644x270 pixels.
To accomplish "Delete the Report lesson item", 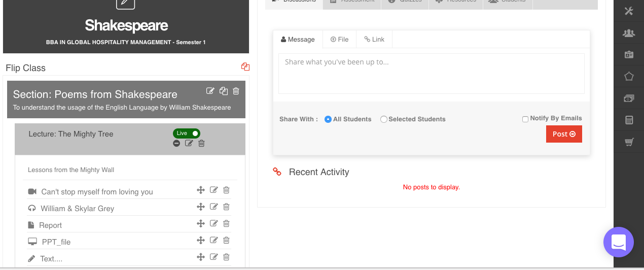I will coord(227,223).
